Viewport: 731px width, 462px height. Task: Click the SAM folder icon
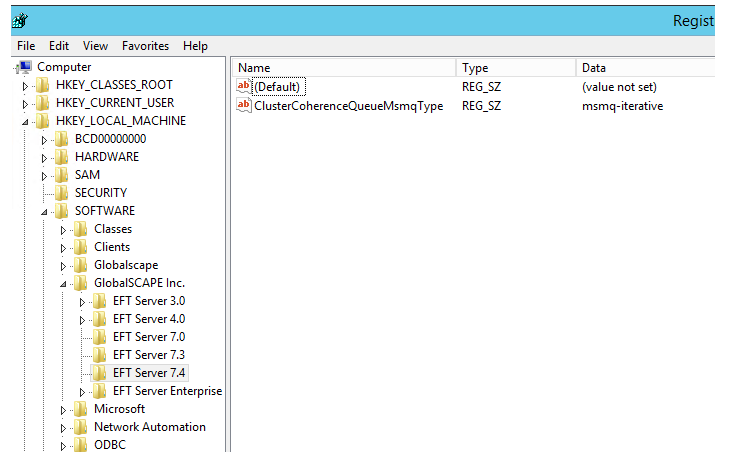62,175
